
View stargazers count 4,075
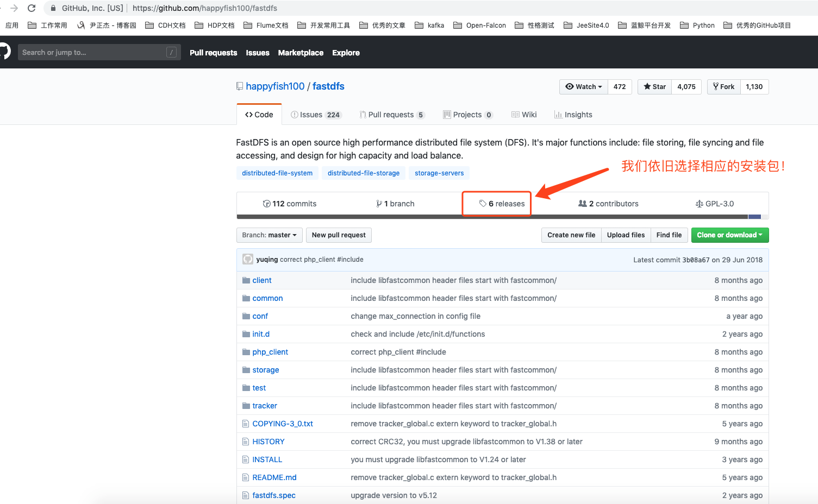(686, 87)
